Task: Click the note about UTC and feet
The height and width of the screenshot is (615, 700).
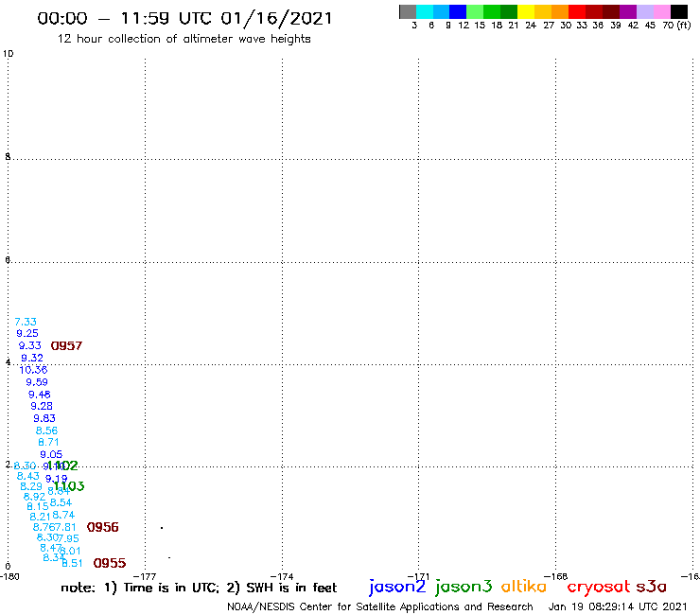Action: pyautogui.click(x=199, y=588)
